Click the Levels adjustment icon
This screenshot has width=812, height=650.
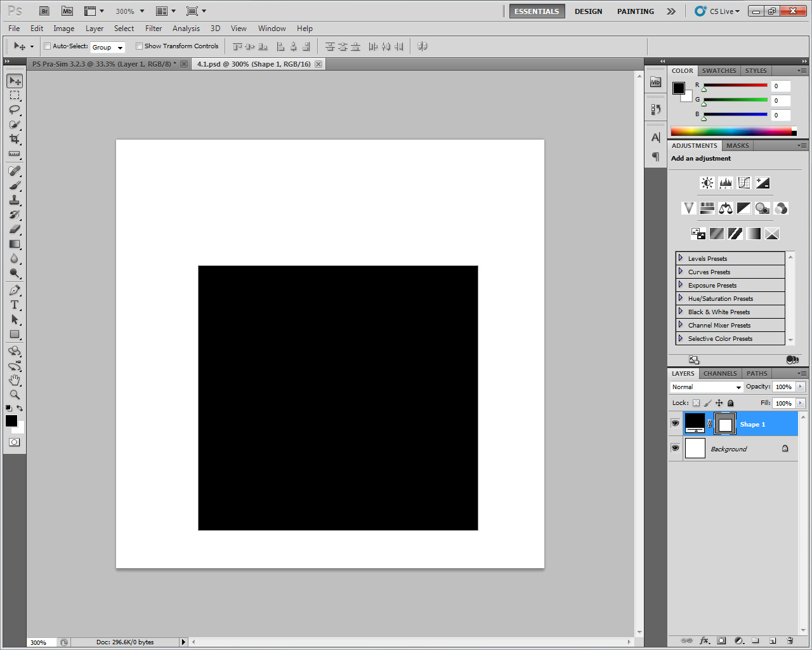tap(726, 183)
